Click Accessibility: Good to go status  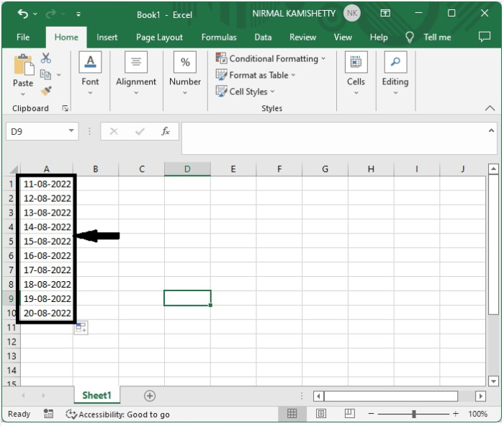117,414
